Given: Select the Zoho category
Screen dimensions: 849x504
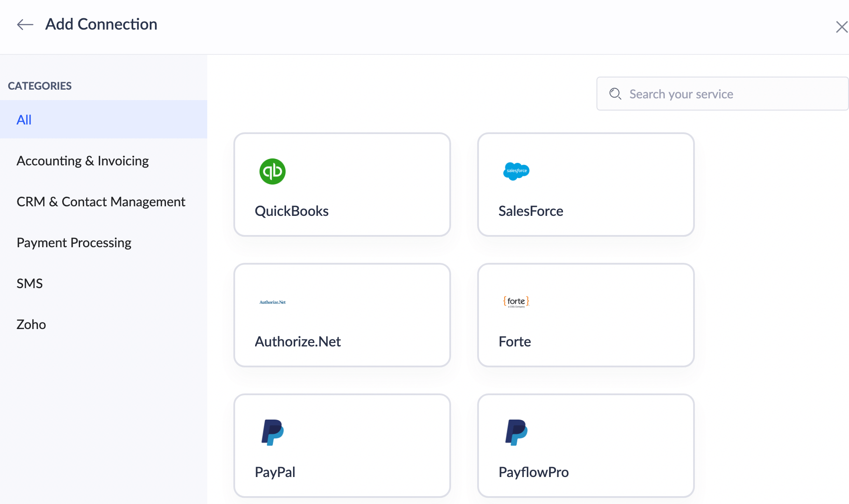Looking at the screenshot, I should 31,324.
